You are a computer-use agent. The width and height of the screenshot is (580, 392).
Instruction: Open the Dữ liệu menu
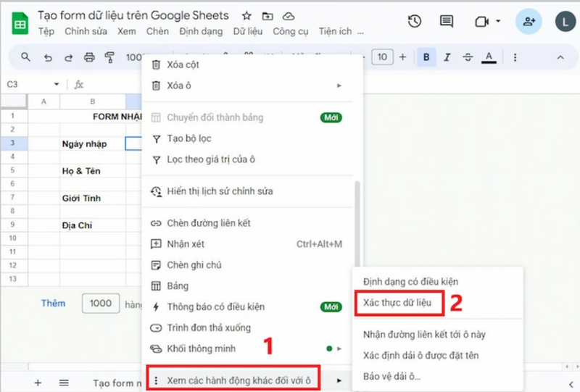[248, 31]
